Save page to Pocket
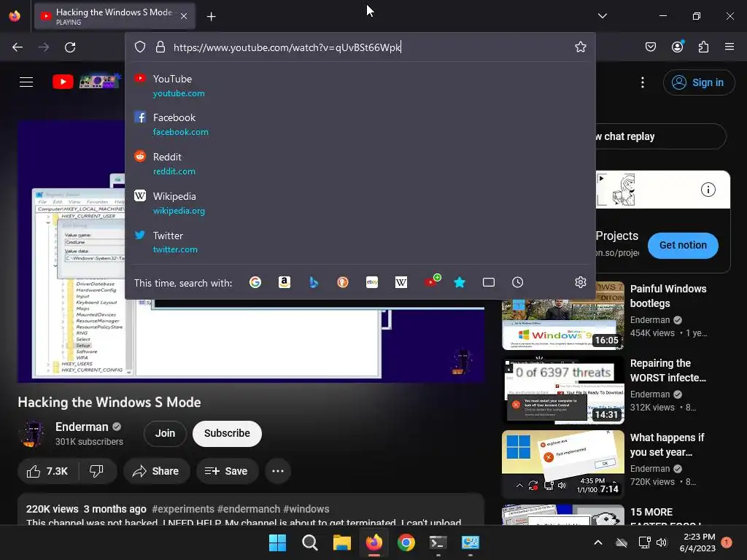Screen dimensions: 747x560 coord(650,47)
